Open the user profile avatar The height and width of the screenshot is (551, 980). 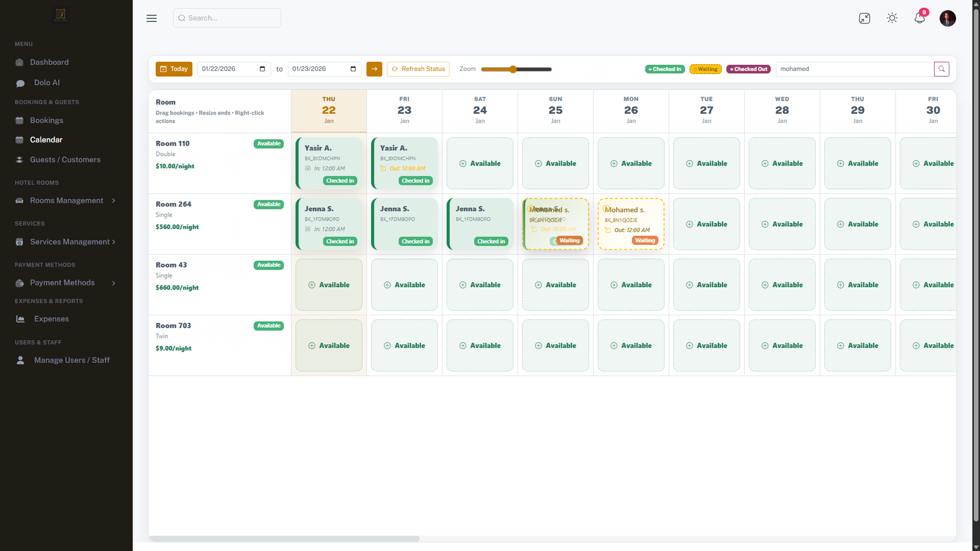click(947, 18)
